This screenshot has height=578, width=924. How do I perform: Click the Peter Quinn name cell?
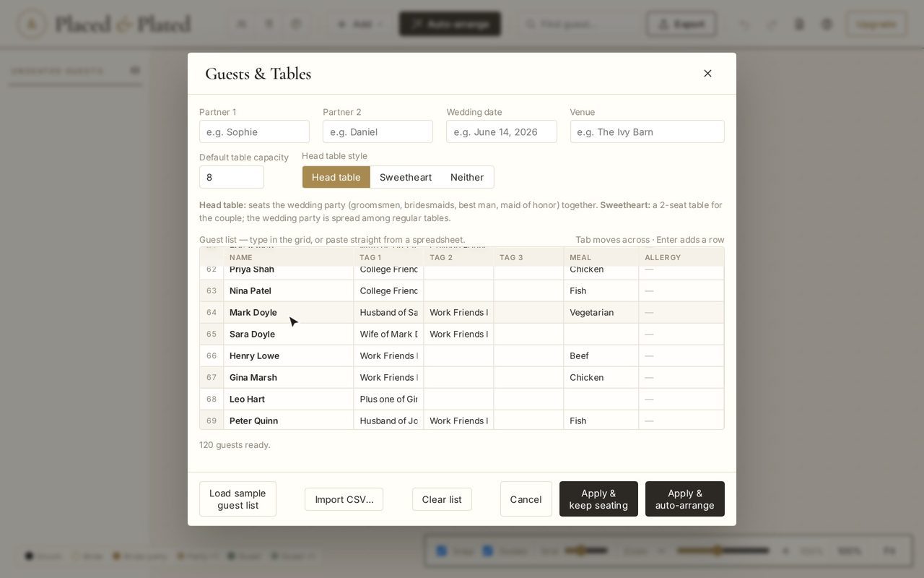click(x=289, y=420)
